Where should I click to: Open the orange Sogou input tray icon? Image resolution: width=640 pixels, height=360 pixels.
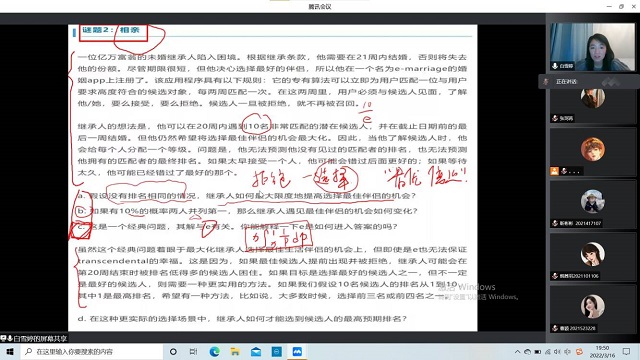point(579,351)
